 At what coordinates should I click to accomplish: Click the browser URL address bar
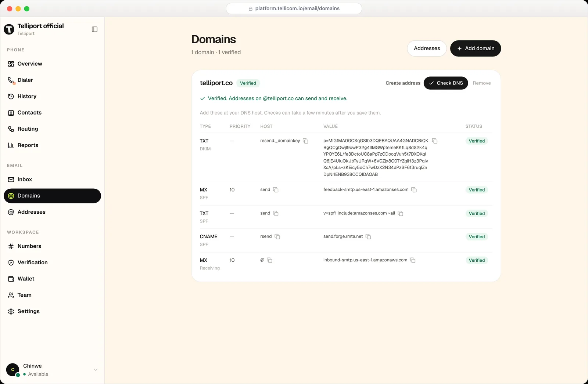(x=294, y=8)
